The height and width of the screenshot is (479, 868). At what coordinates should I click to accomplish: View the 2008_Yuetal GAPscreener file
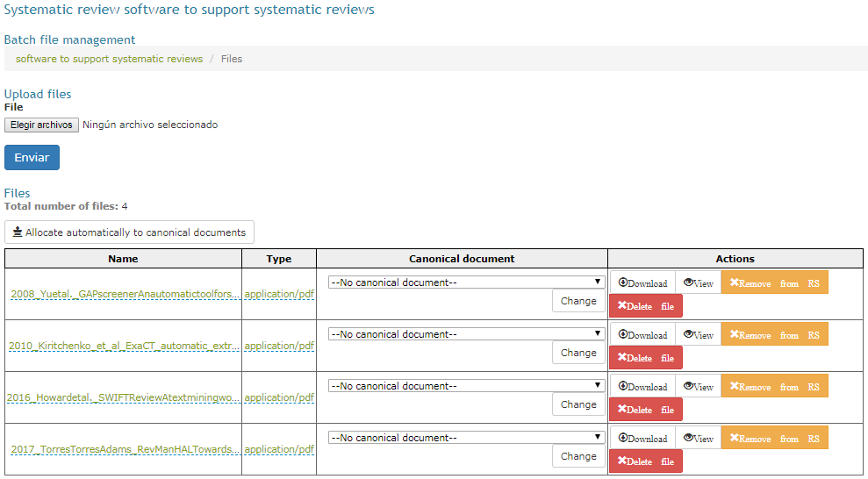pyautogui.click(x=698, y=282)
